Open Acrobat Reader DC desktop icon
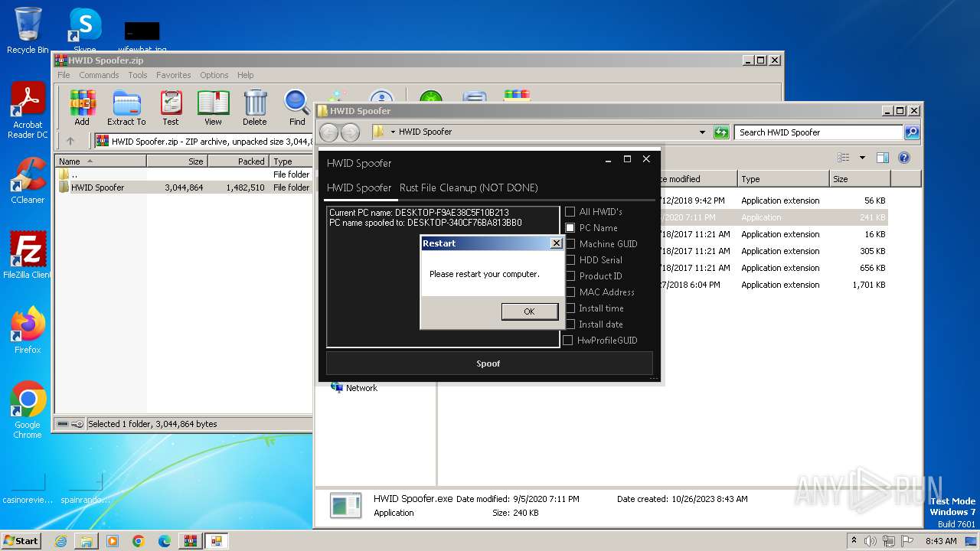 tap(28, 111)
